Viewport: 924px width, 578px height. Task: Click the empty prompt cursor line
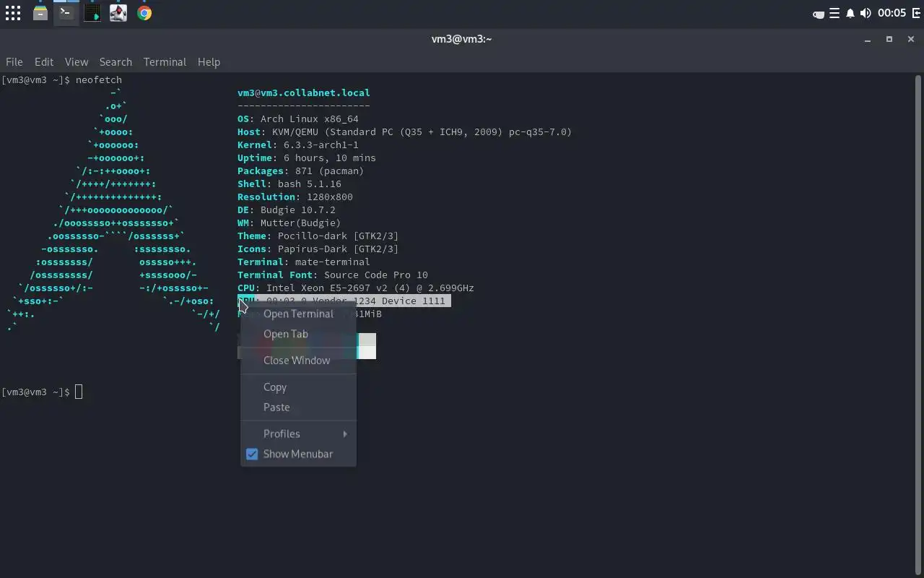79,392
